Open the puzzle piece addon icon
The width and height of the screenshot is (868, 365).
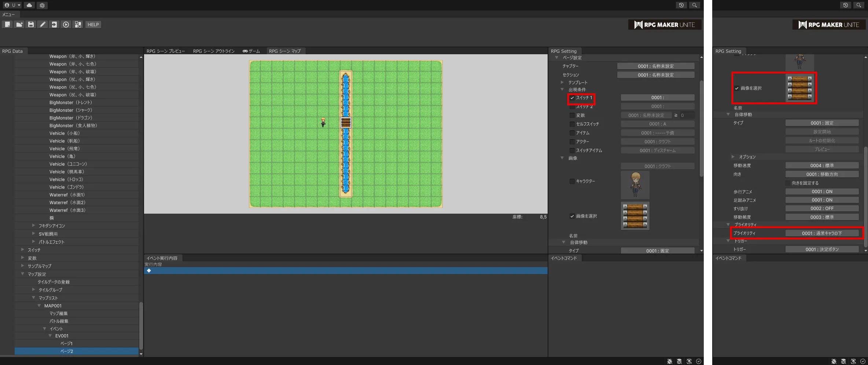click(78, 25)
